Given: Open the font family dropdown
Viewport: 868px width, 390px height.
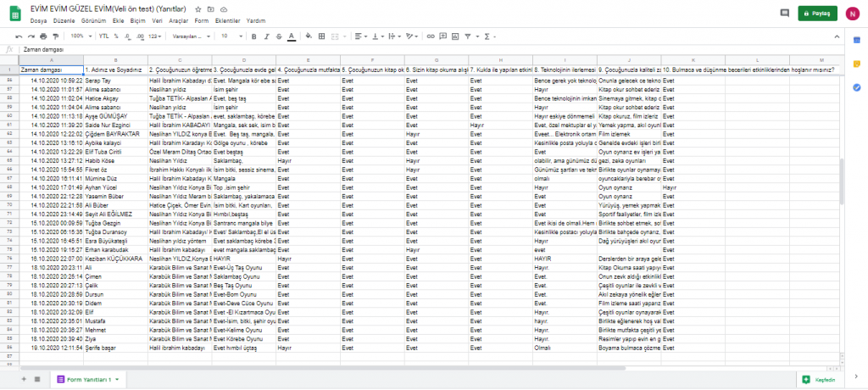Looking at the screenshot, I should pyautogui.click(x=191, y=36).
